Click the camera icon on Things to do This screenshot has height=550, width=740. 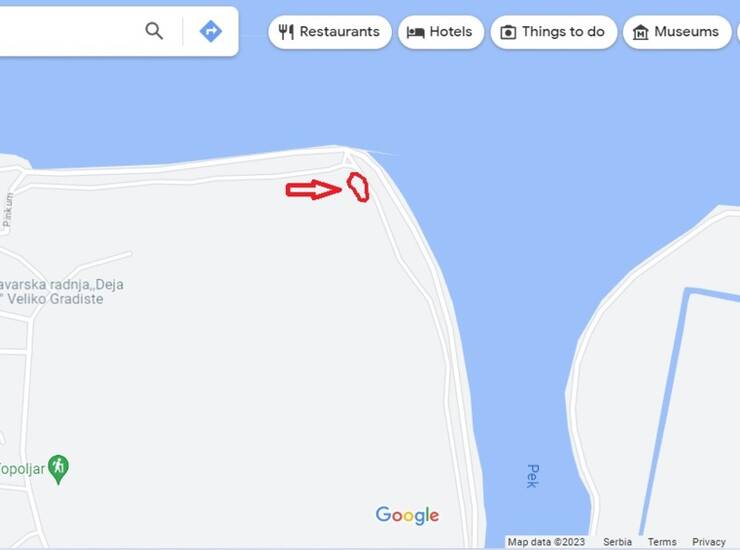[508, 32]
